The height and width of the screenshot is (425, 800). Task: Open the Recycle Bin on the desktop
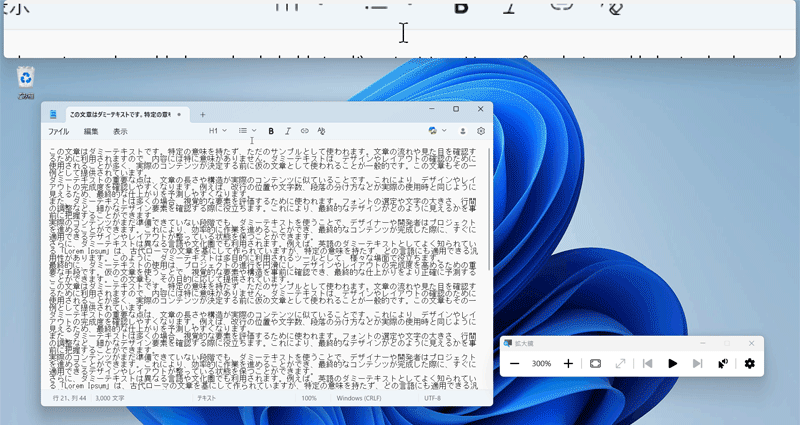[x=26, y=83]
